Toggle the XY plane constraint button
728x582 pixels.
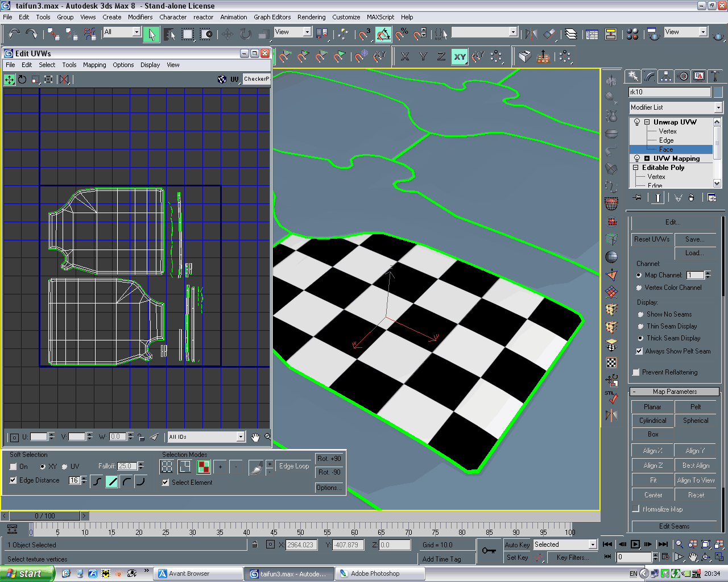[x=460, y=56]
